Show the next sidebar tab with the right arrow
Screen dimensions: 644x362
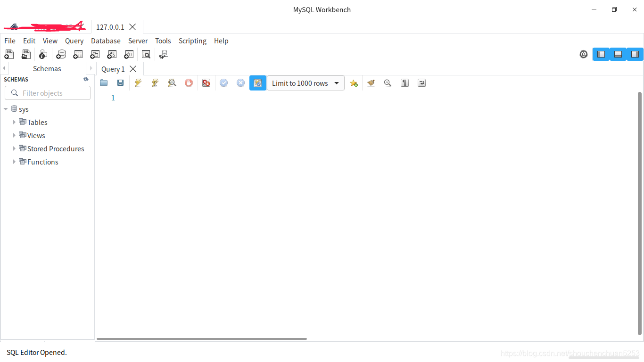pyautogui.click(x=91, y=68)
